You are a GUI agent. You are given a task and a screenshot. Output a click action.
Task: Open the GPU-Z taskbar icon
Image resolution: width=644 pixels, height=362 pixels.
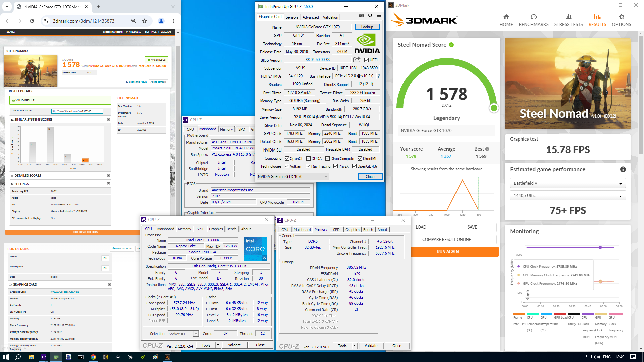56,357
